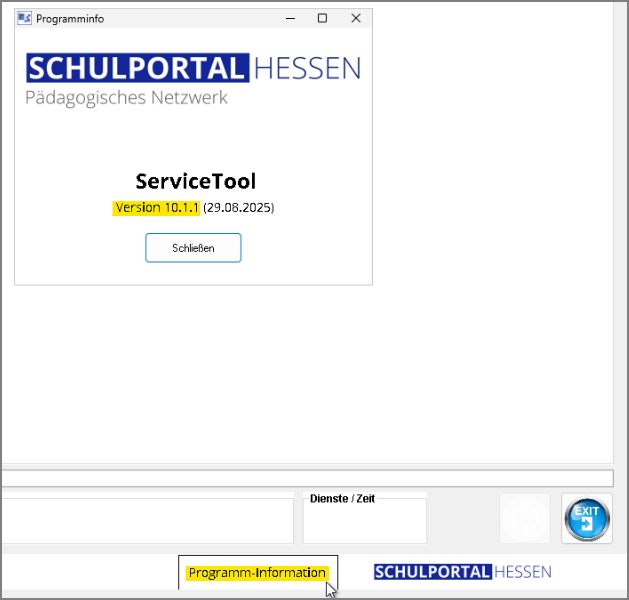Click the long status field above Dienste

(x=308, y=478)
